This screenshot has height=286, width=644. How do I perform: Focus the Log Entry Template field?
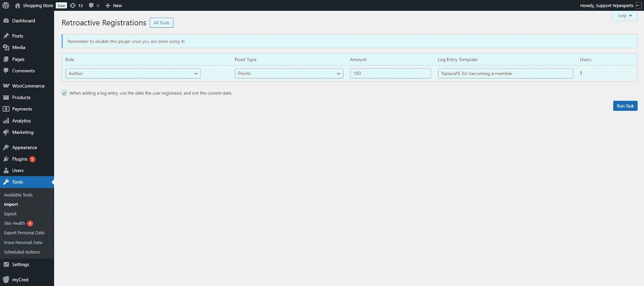point(505,73)
